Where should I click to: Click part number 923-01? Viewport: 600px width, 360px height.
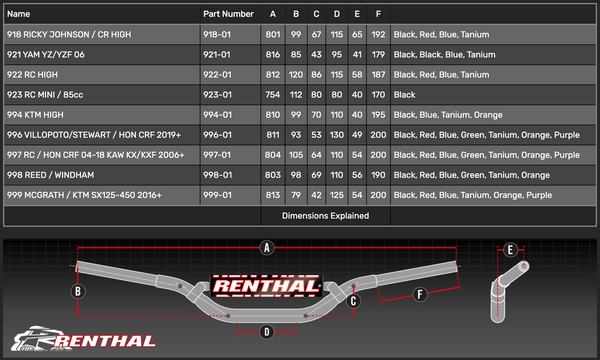point(217,95)
